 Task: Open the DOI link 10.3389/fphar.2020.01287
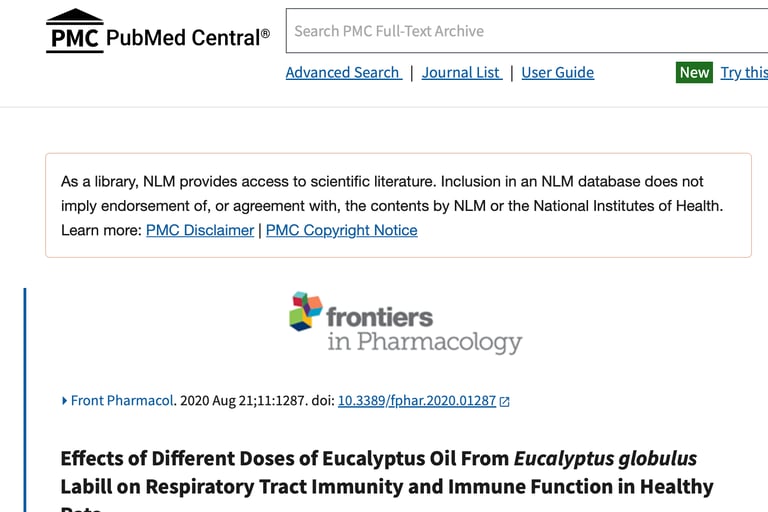[x=416, y=401]
